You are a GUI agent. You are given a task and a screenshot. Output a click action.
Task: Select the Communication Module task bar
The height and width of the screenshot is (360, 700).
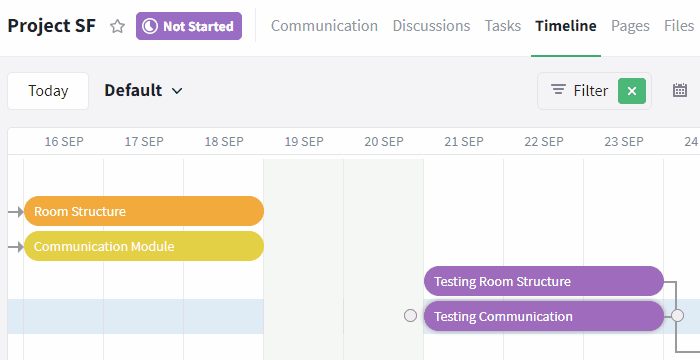144,246
